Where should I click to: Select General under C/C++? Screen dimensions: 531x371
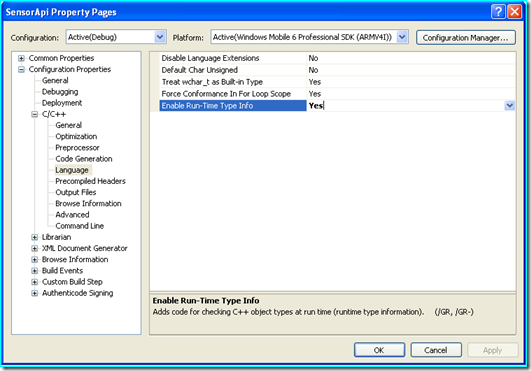pyautogui.click(x=69, y=125)
